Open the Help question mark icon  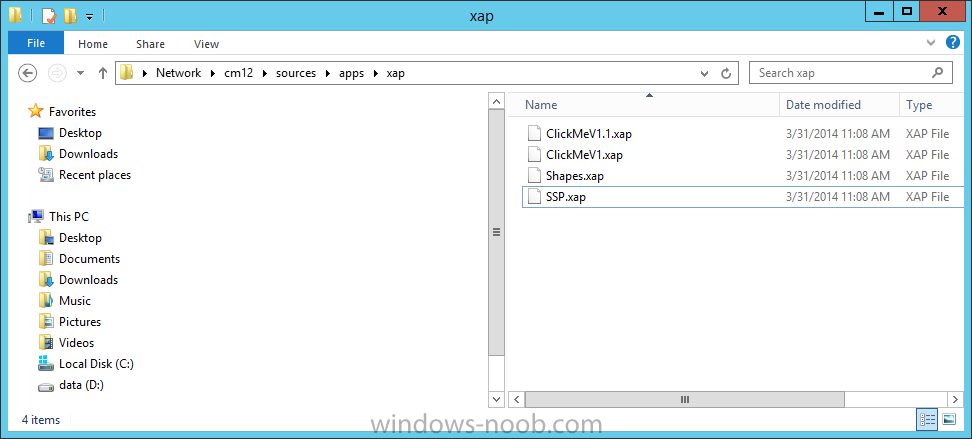(x=953, y=42)
